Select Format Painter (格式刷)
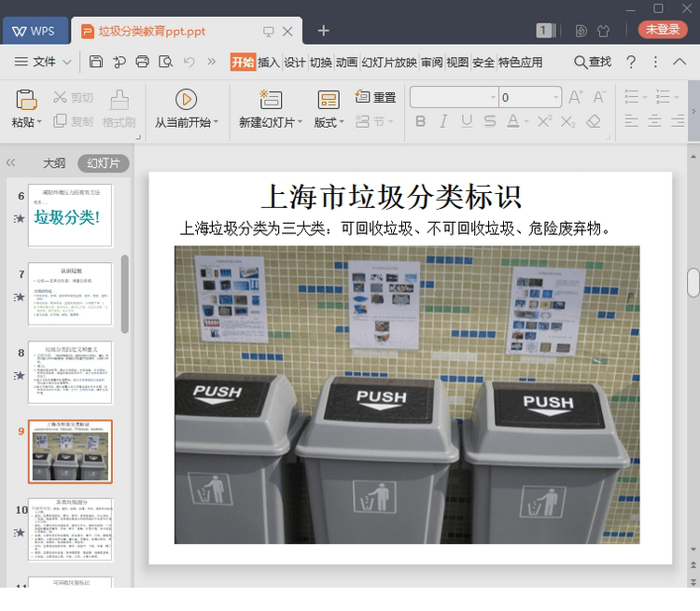 click(x=119, y=109)
